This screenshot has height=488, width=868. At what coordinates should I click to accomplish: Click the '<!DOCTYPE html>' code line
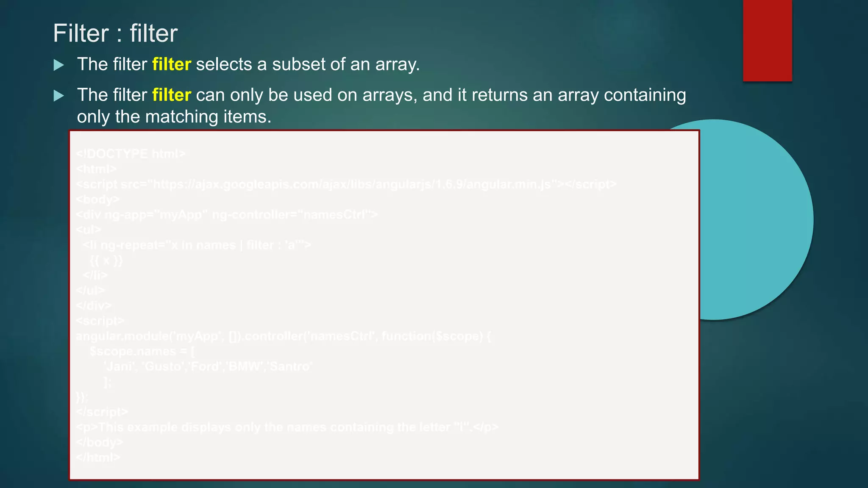click(131, 154)
